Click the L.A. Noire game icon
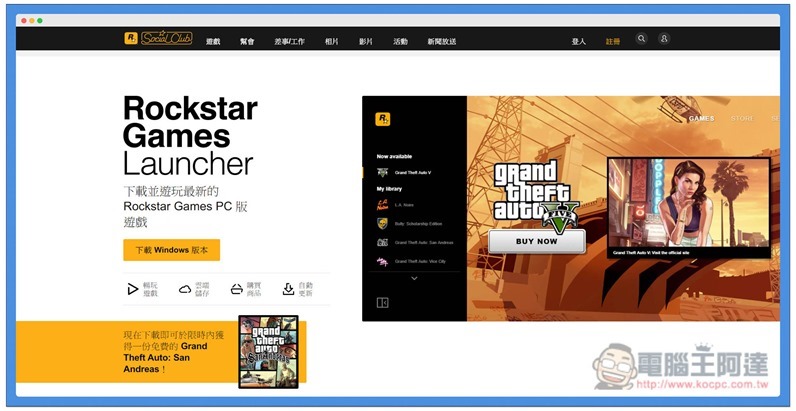 382,205
